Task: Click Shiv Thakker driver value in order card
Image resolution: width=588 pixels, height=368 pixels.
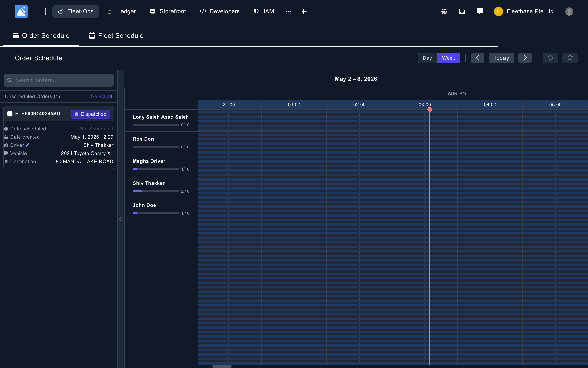Action: coord(98,145)
